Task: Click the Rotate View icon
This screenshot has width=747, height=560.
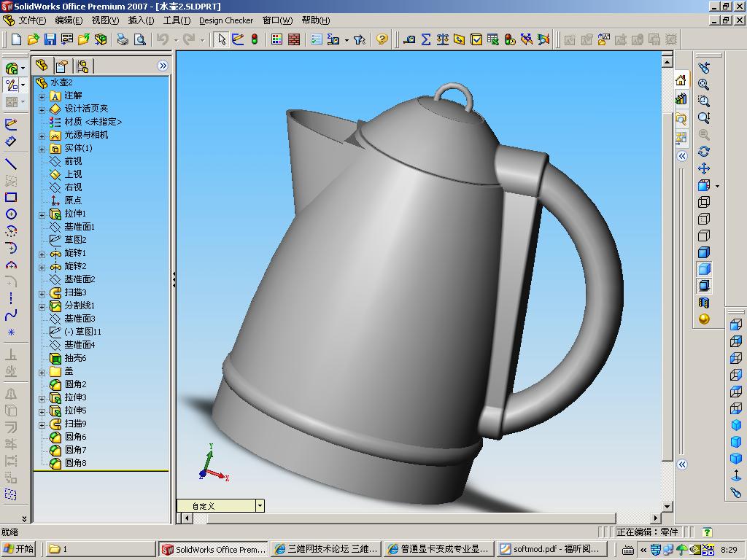Action: [x=704, y=152]
